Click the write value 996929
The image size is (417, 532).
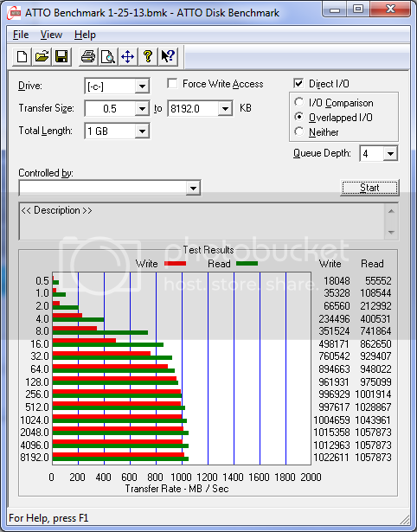tap(334, 394)
